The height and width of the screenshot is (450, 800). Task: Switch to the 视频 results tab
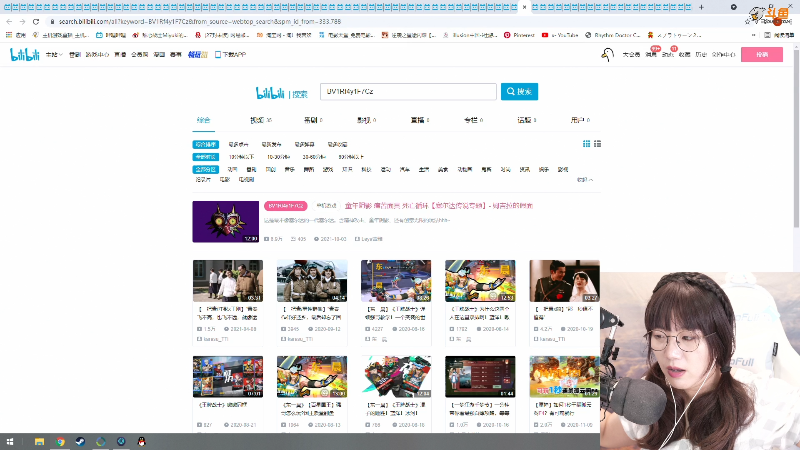click(x=261, y=120)
